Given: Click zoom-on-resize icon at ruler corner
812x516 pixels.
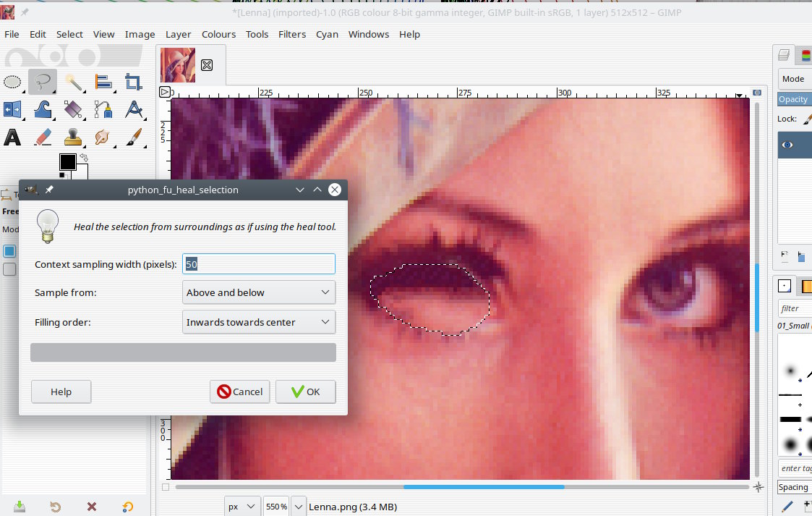Looking at the screenshot, I should [757, 92].
